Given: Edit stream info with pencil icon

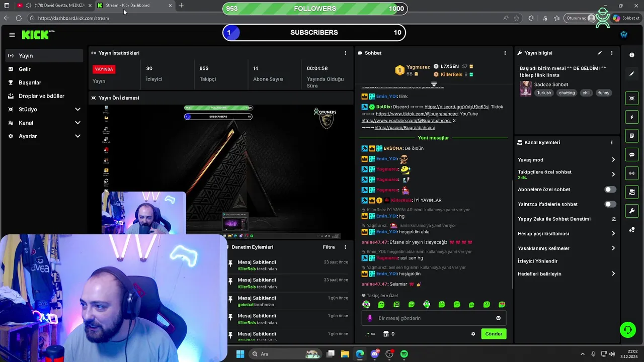Looking at the screenshot, I should pos(599,53).
